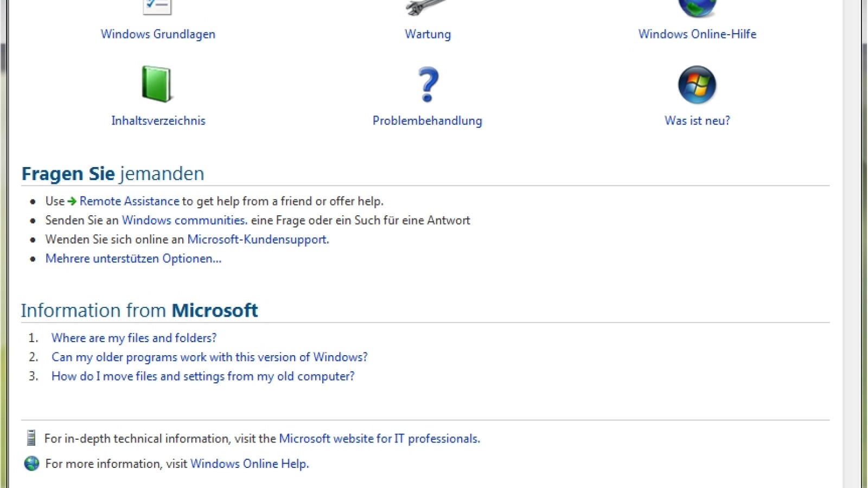Open the Microsoft-Kundensupport link
This screenshot has width=868, height=488.
pos(258,239)
